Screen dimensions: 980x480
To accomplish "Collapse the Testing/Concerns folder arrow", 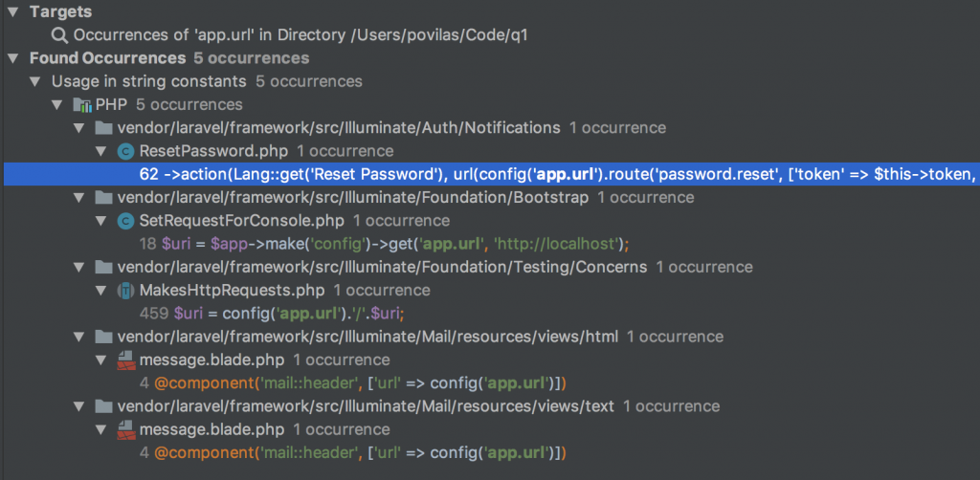I will click(x=78, y=268).
